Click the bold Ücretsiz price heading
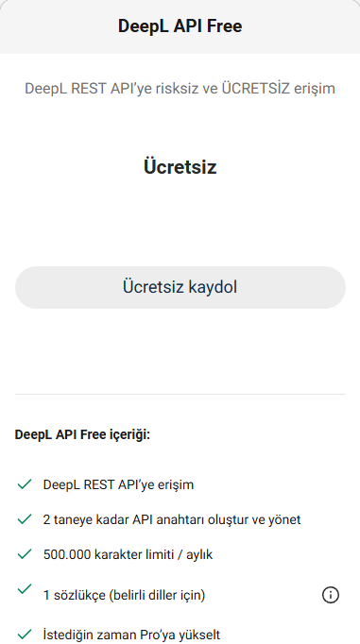 pyautogui.click(x=180, y=167)
